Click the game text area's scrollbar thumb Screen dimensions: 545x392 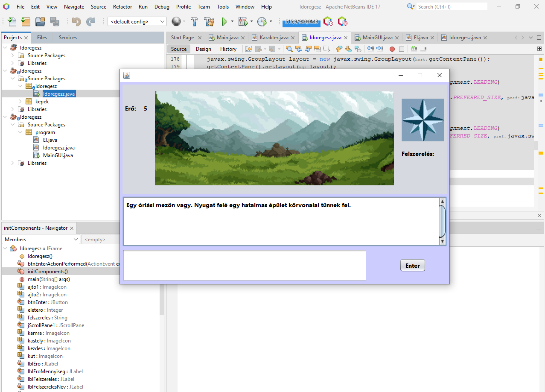click(442, 221)
